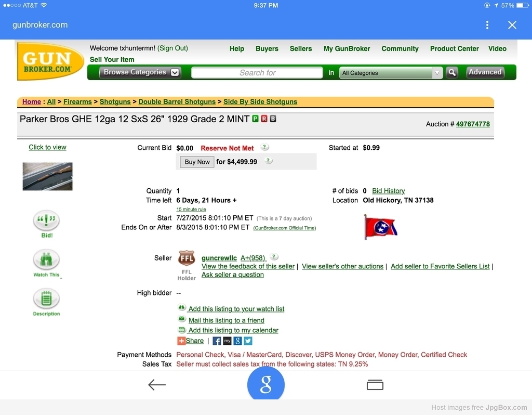Screen dimensions: 532x415
Task: View seller's other auctions
Action: point(343,266)
